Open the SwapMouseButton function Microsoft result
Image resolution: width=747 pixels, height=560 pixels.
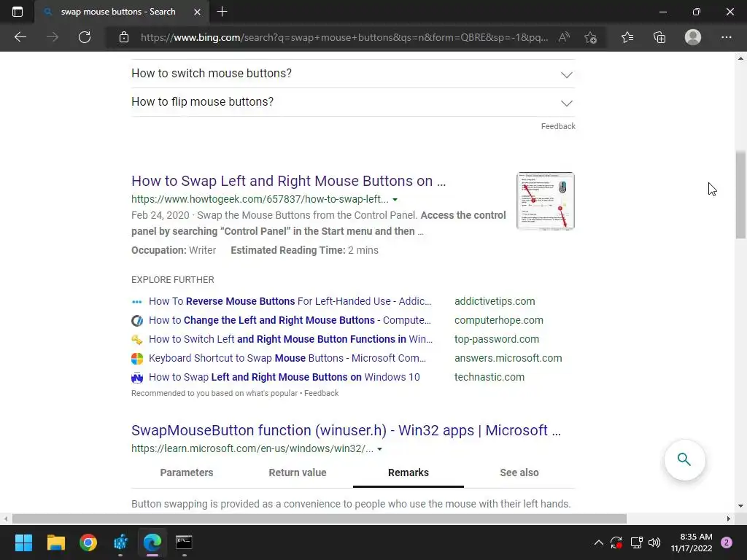[x=347, y=430]
